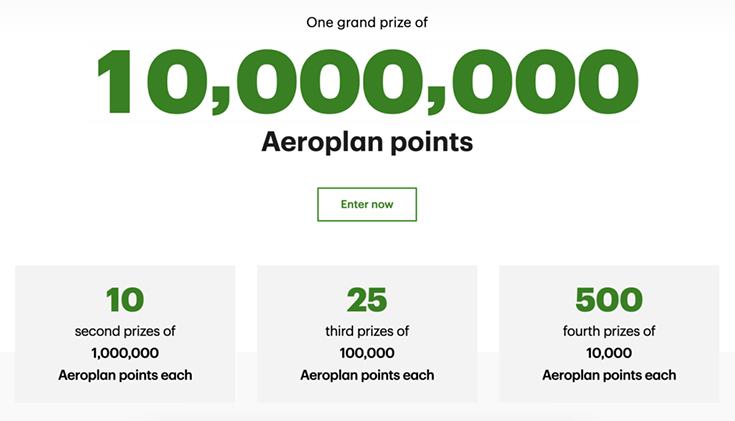This screenshot has width=735, height=421.
Task: Select the 10,000 points amount in fourth card
Action: pyautogui.click(x=609, y=353)
